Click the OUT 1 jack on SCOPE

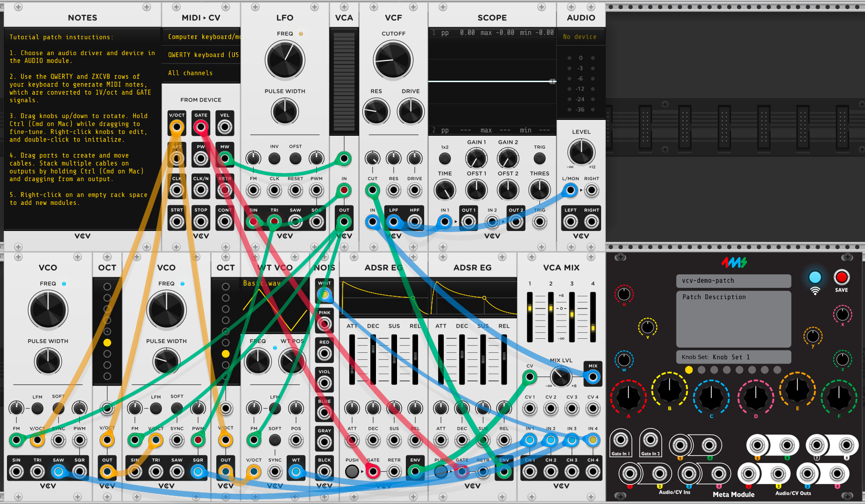pyautogui.click(x=468, y=222)
